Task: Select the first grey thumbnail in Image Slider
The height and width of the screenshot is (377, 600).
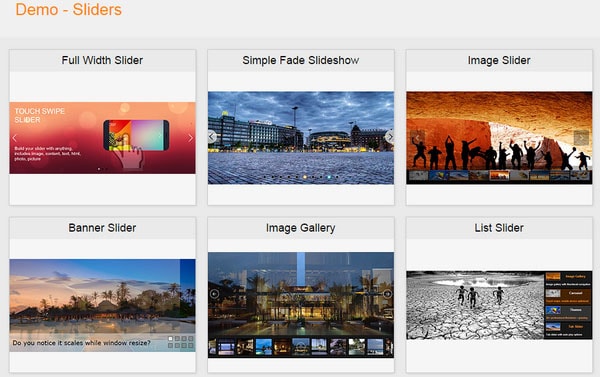Action: [x=418, y=175]
